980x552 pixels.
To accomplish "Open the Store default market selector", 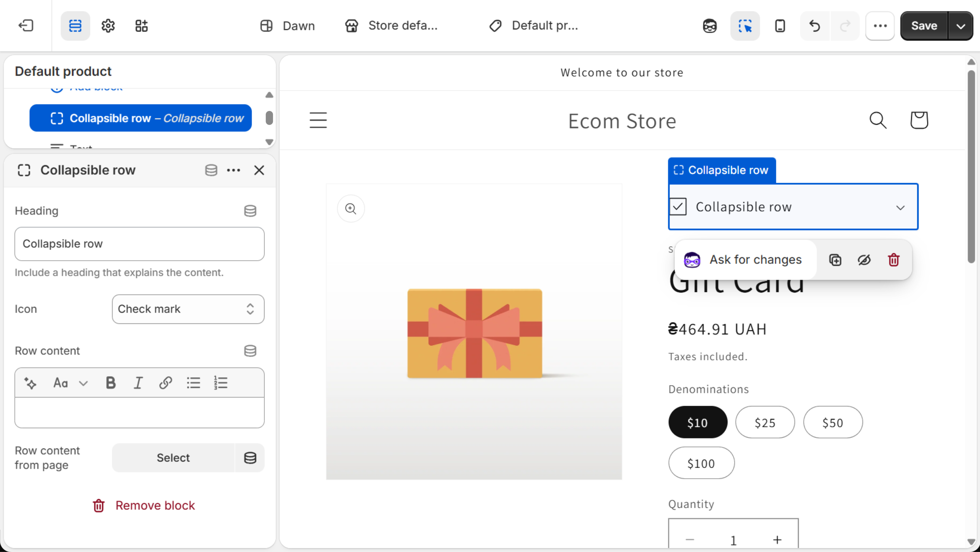I will [x=391, y=26].
